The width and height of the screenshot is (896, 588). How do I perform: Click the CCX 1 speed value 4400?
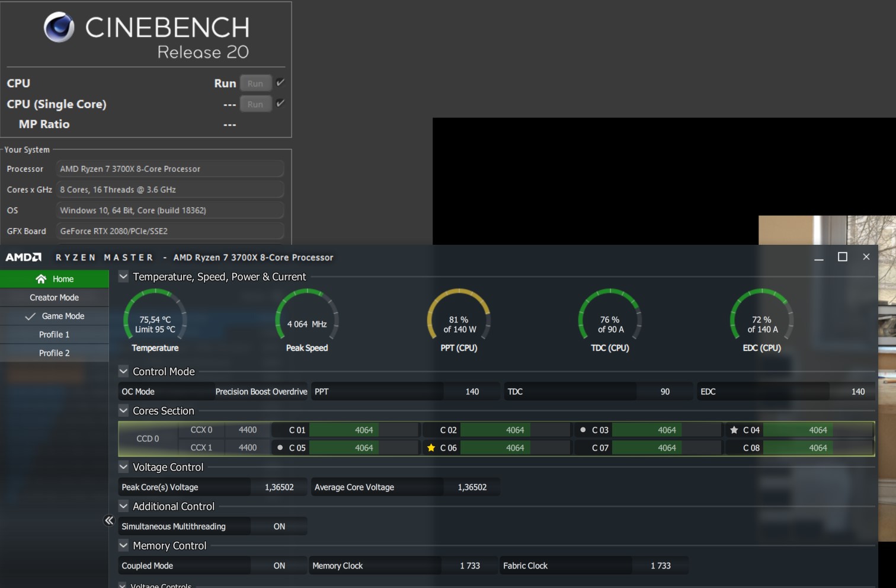[x=248, y=448]
